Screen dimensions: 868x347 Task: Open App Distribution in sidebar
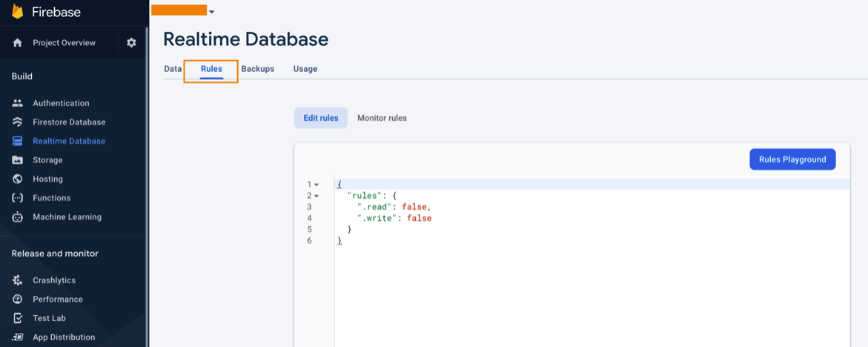point(64,337)
